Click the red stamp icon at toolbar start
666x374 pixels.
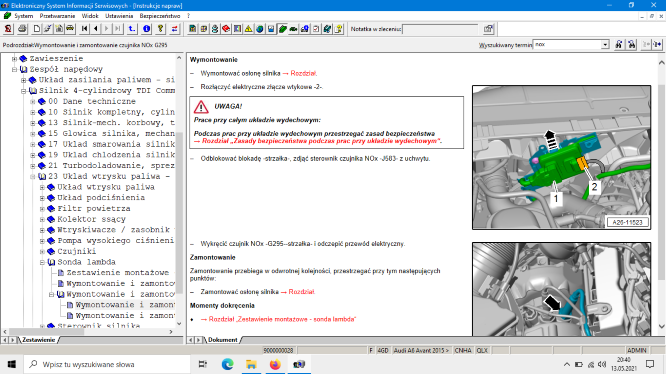pos(8,29)
